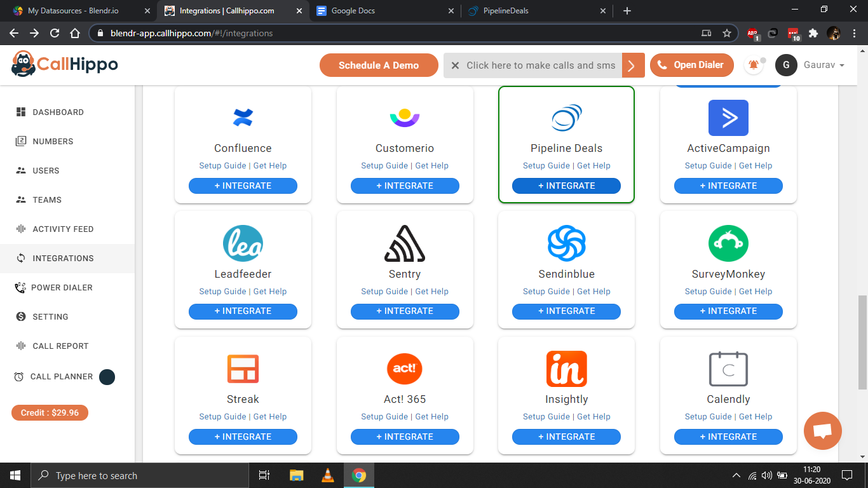Image resolution: width=868 pixels, height=488 pixels.
Task: Open the Gaurav account dropdown
Action: [823, 65]
